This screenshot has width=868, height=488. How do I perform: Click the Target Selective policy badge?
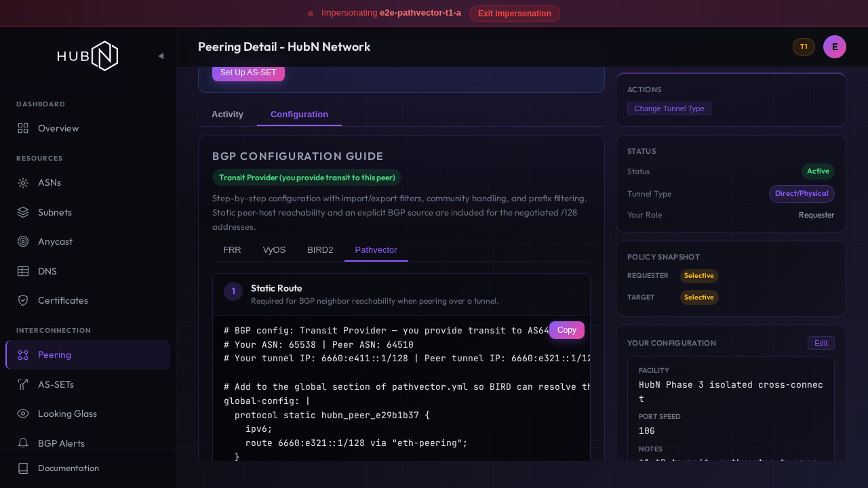click(x=699, y=298)
